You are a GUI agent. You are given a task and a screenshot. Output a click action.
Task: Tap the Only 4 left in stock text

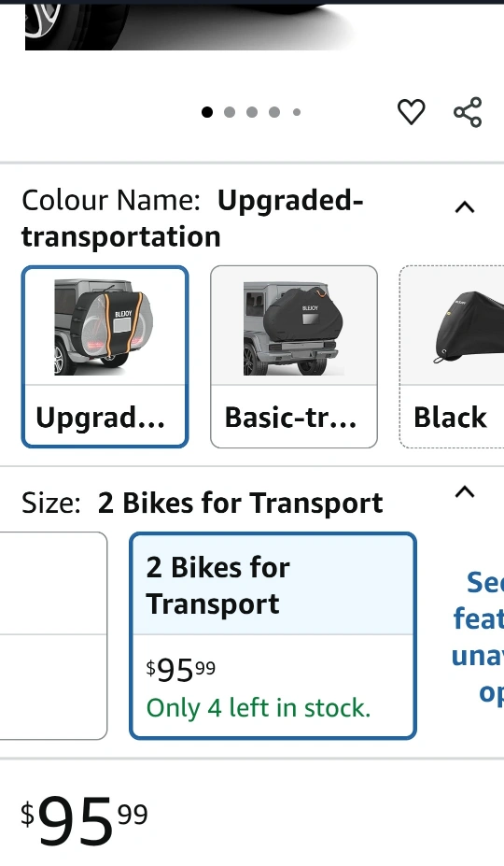(x=259, y=708)
